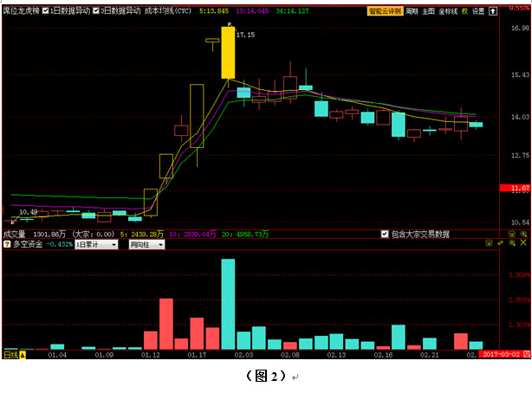Click the 权 adjustment icon

click(464, 12)
